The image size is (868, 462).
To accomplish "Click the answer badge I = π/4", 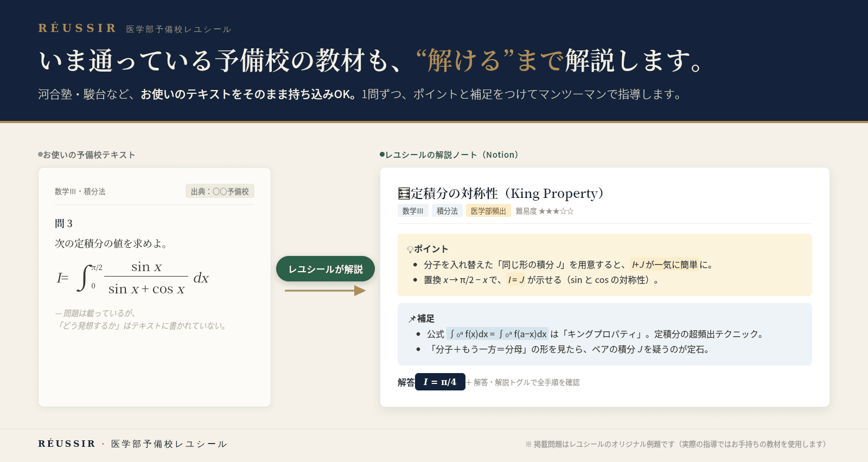I will click(440, 382).
